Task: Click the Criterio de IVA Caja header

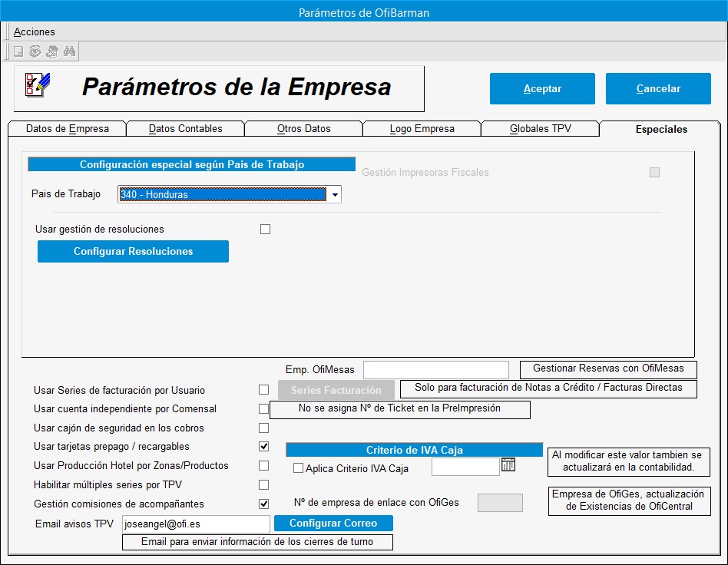Action: coord(414,450)
